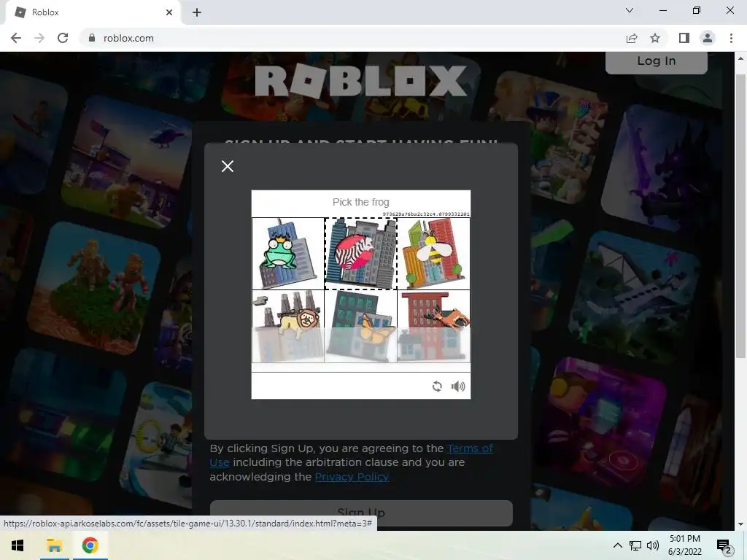Open the Chrome profile menu
The width and height of the screenshot is (747, 560).
coord(708,38)
